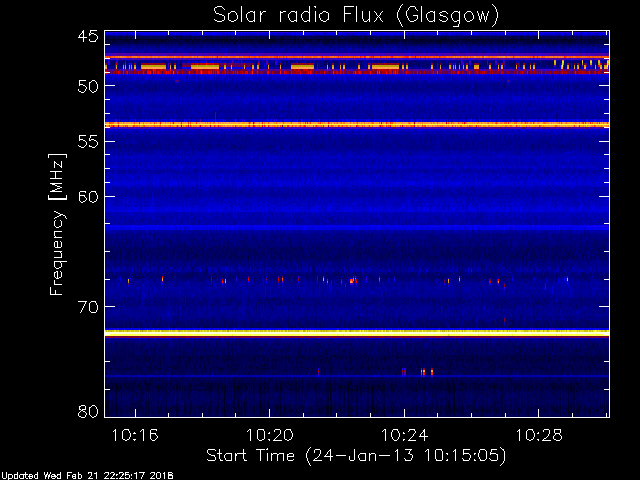Click the bright yellow band near 72 MHz
Viewport: 640px width, 480px height.
(x=357, y=333)
